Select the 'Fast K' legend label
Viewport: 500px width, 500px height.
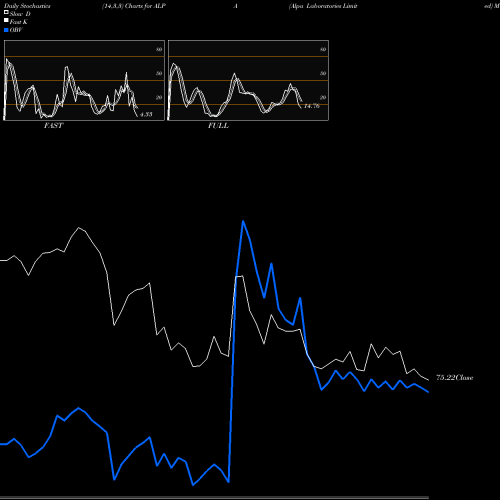[x=19, y=22]
